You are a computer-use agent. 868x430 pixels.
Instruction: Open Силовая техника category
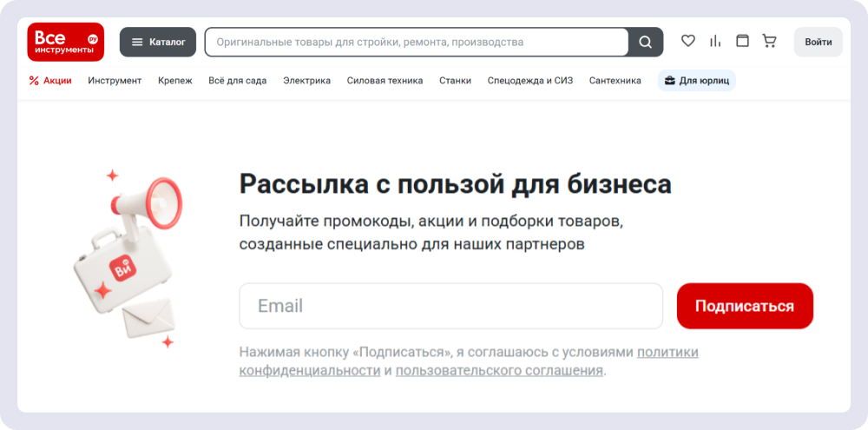pos(385,81)
